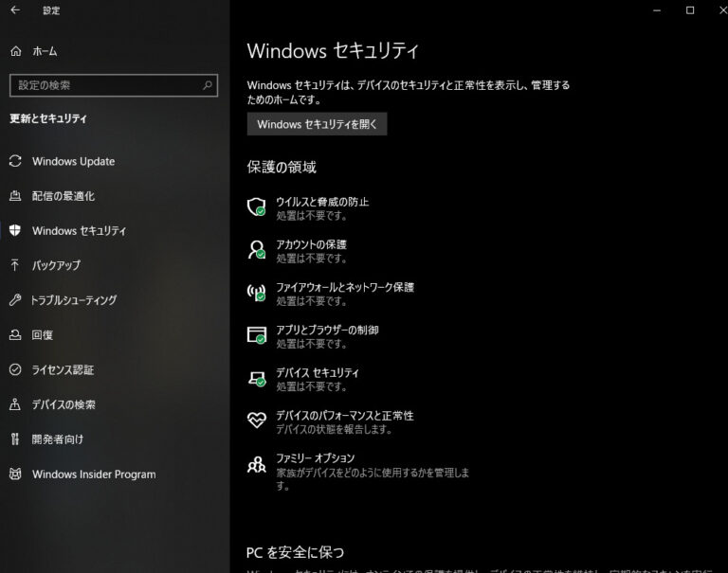Select 配信の最適化 in sidebar

point(64,196)
